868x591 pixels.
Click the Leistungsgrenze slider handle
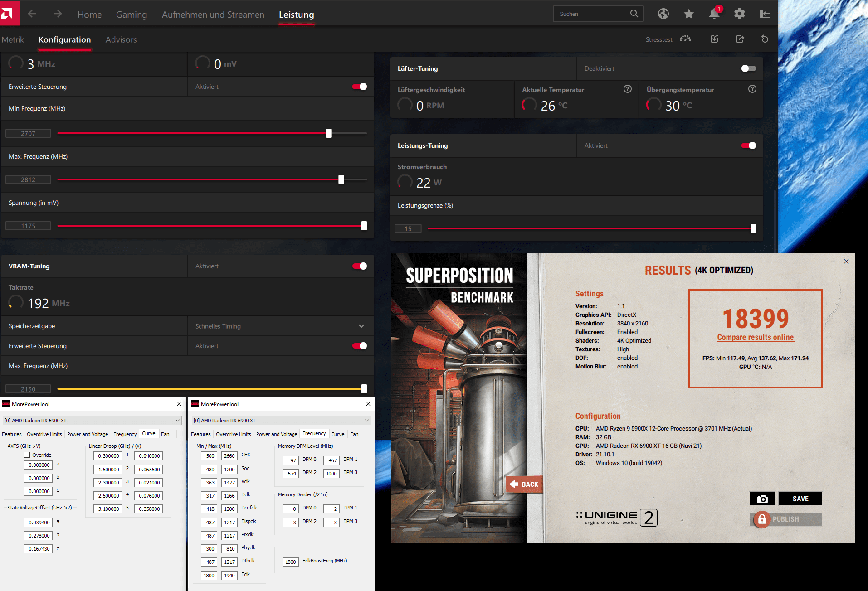753,228
